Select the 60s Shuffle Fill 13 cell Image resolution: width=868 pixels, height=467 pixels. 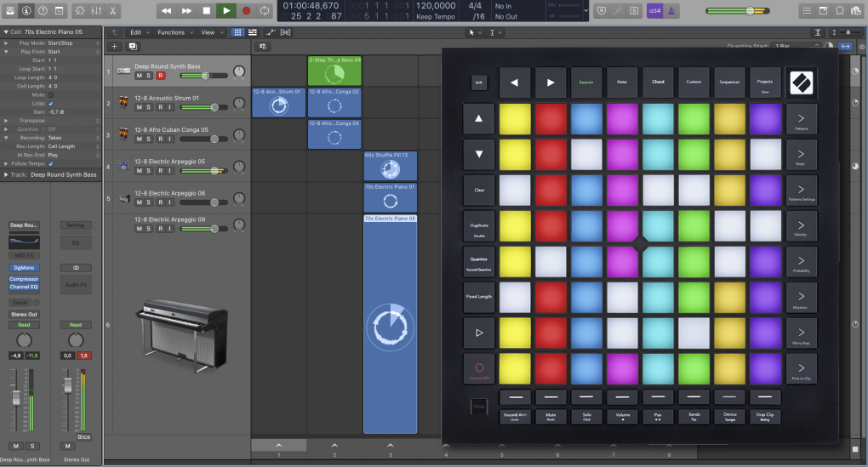tap(391, 166)
